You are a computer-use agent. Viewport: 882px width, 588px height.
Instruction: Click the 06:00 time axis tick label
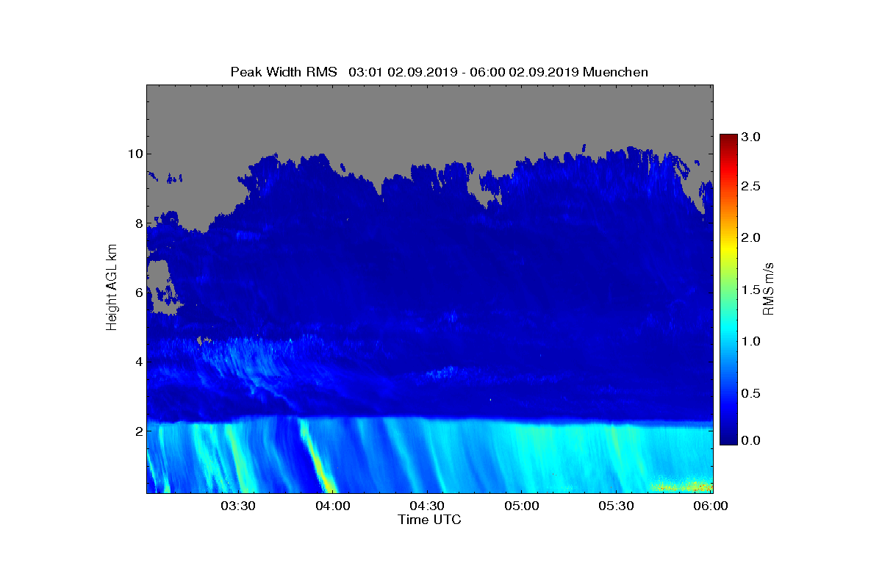[x=711, y=506]
